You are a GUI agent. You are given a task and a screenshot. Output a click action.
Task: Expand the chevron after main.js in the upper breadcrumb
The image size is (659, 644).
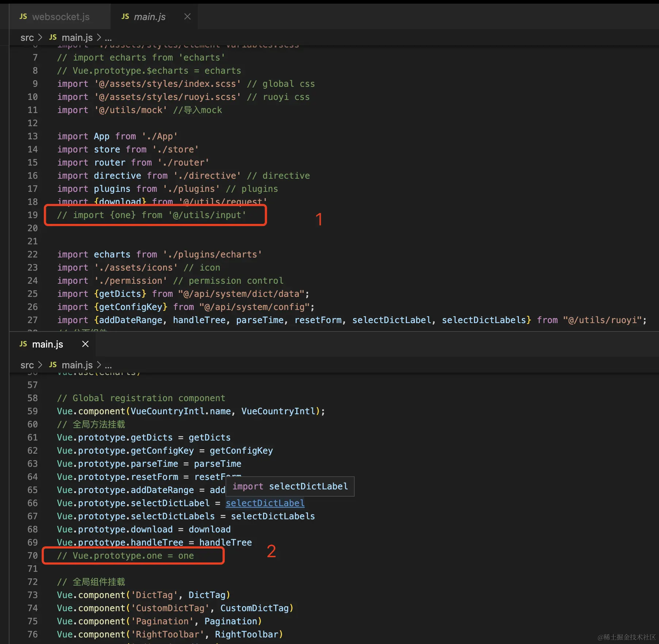99,38
